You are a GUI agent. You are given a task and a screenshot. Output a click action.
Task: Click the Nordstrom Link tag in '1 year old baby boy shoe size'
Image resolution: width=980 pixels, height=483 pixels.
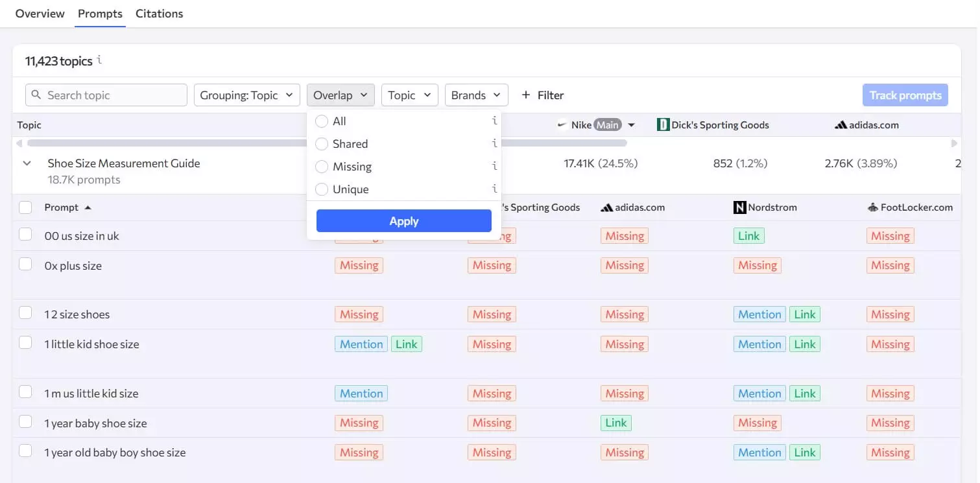(805, 453)
